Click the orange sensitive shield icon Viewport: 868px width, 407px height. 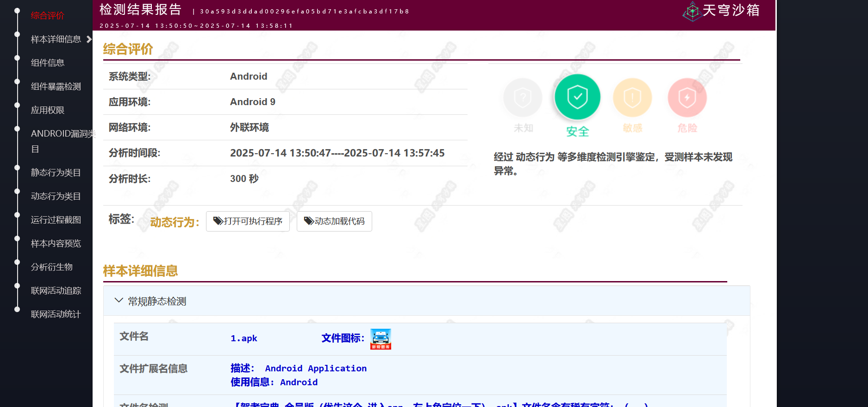point(632,98)
